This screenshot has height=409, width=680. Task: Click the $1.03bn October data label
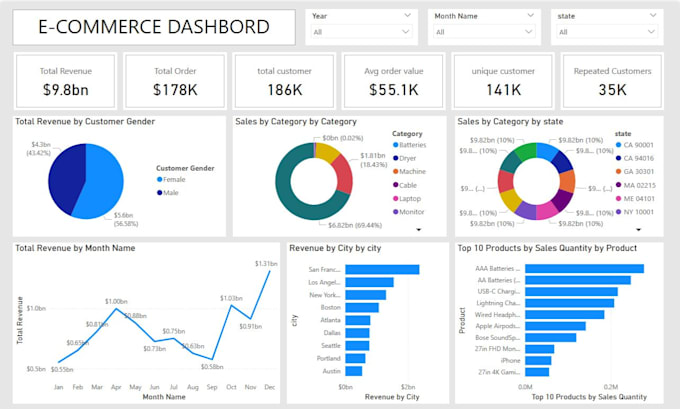point(231,298)
